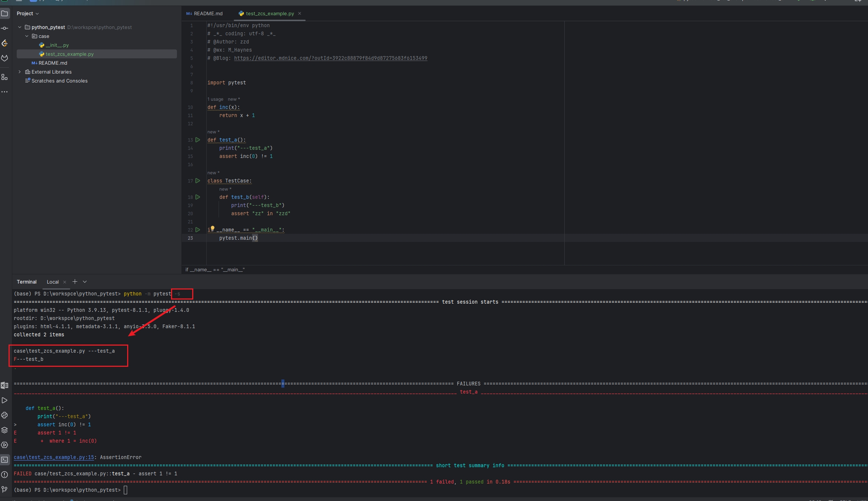Follow case\test_zcs_example.py:15 terminal link
This screenshot has height=501, width=868.
click(x=54, y=457)
